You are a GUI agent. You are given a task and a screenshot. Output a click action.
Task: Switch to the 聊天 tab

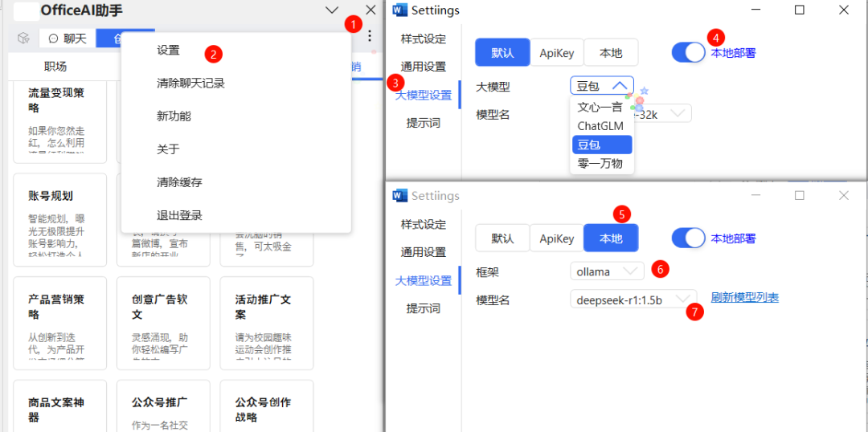(x=68, y=39)
